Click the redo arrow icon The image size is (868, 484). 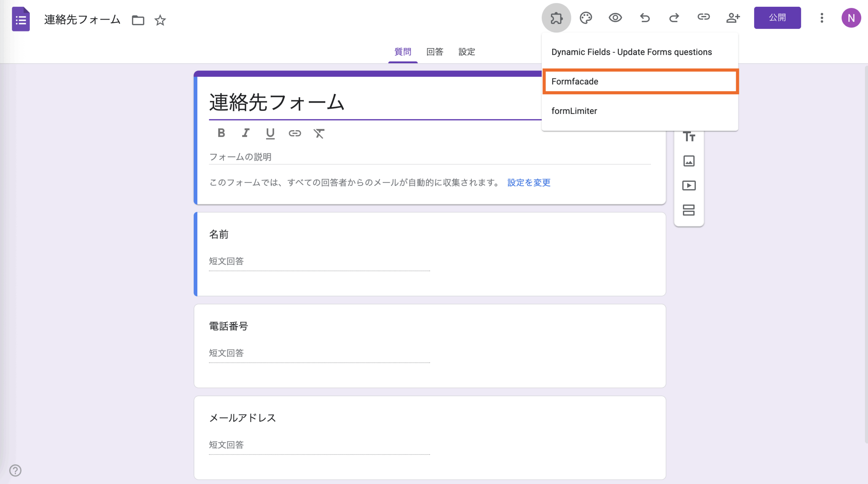click(x=674, y=18)
